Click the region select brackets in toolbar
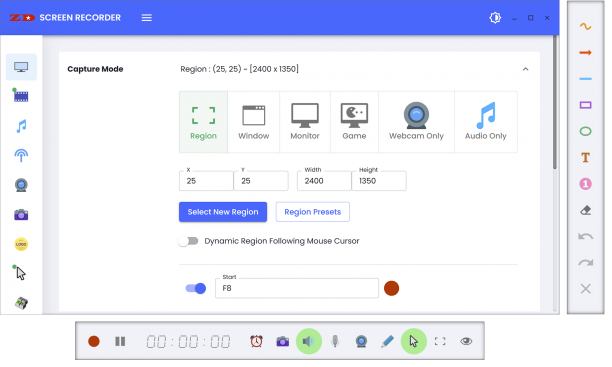The width and height of the screenshot is (612, 367). tap(440, 341)
